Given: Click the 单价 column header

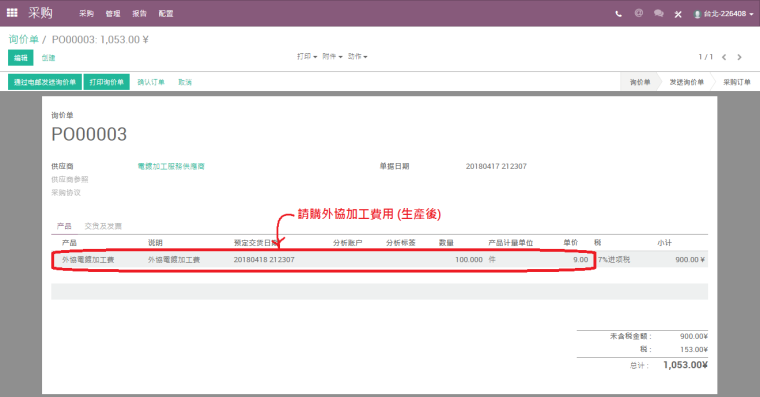Looking at the screenshot, I should pyautogui.click(x=570, y=243).
